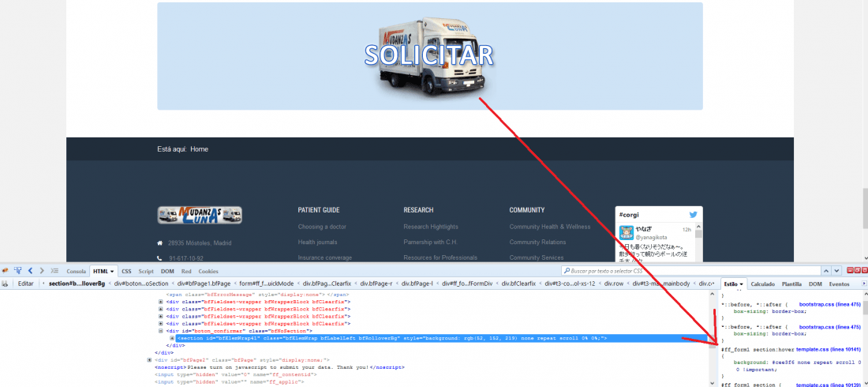868x387 pixels.
Task: Open Health journals footer link
Action: pyautogui.click(x=317, y=242)
